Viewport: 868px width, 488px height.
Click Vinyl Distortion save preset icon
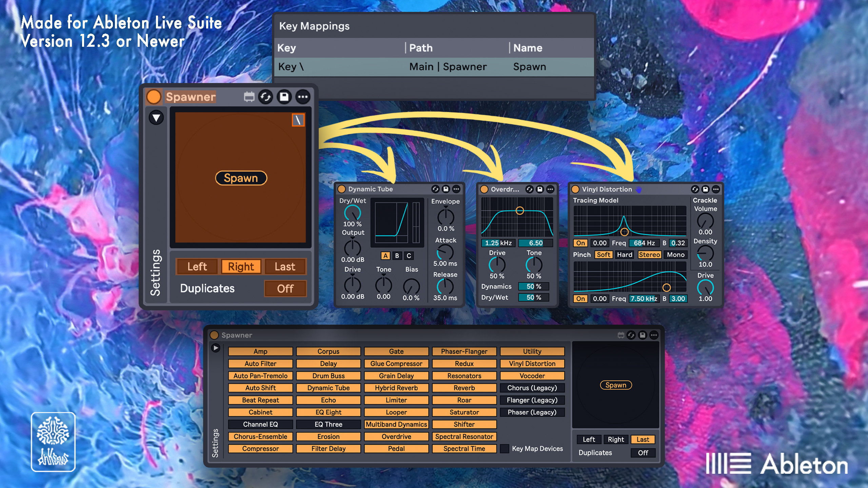(705, 189)
